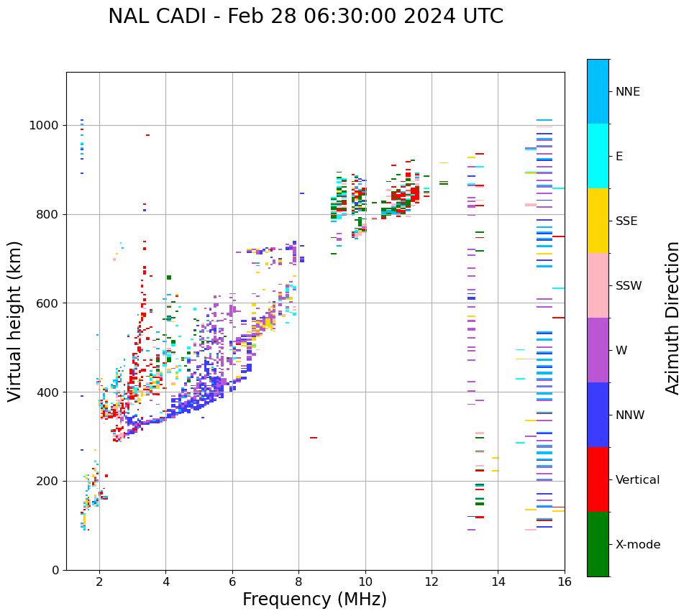Image resolution: width=689 pixels, height=616 pixels.
Task: Click the green X-mode colorbar segment
Action: click(x=598, y=544)
